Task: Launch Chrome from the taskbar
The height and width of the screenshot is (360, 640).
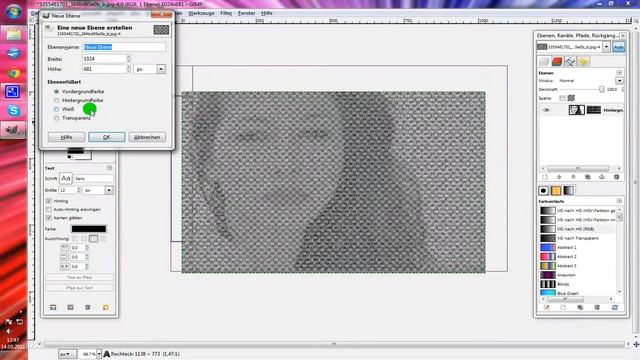Action: (13, 73)
